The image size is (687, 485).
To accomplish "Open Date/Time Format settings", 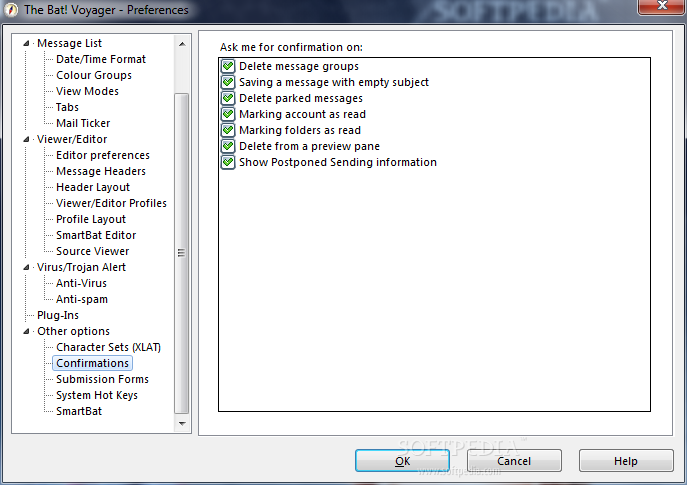I will pyautogui.click(x=101, y=59).
